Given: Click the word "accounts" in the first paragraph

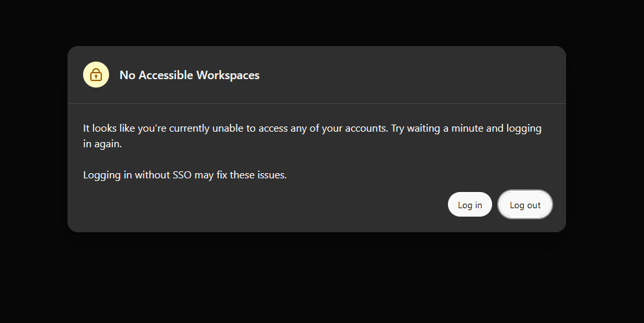Looking at the screenshot, I should [365, 128].
